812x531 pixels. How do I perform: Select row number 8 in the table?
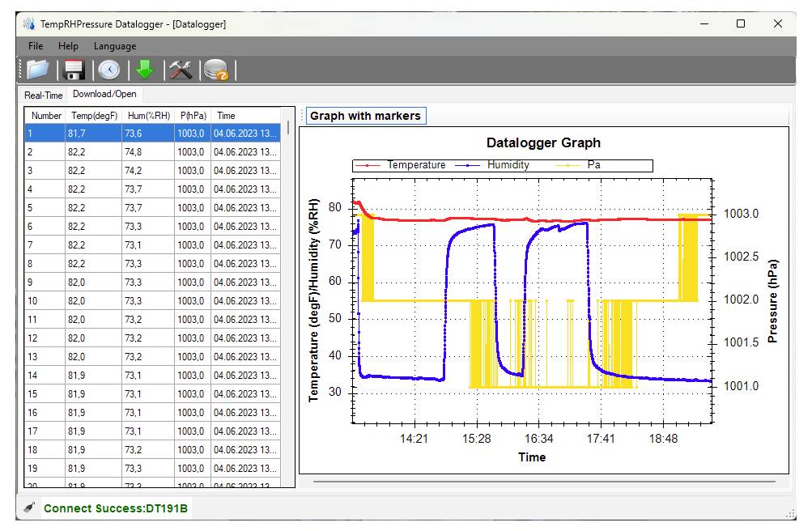coord(153,263)
